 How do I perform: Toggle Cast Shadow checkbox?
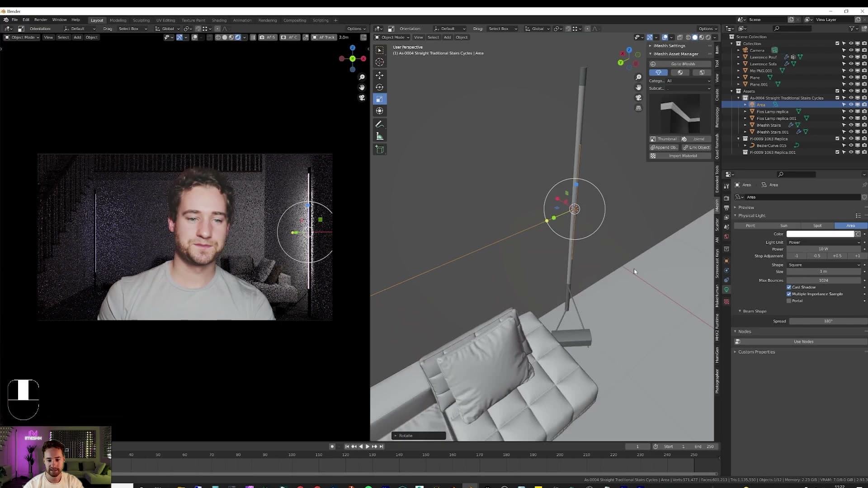789,287
